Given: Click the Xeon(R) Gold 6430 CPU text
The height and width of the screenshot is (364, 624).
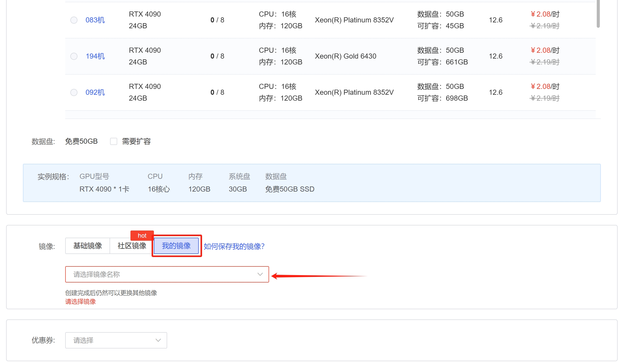Looking at the screenshot, I should 346,56.
